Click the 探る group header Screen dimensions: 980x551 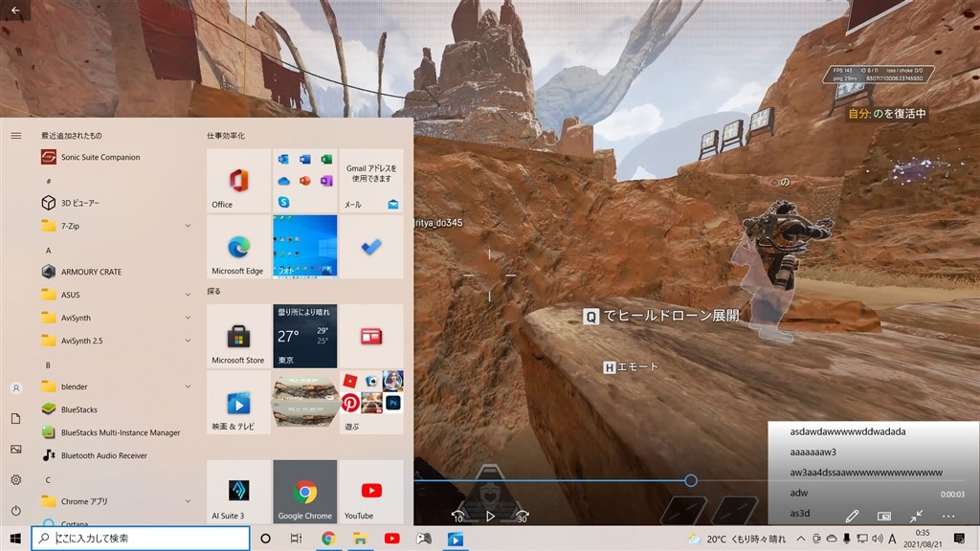tap(213, 291)
